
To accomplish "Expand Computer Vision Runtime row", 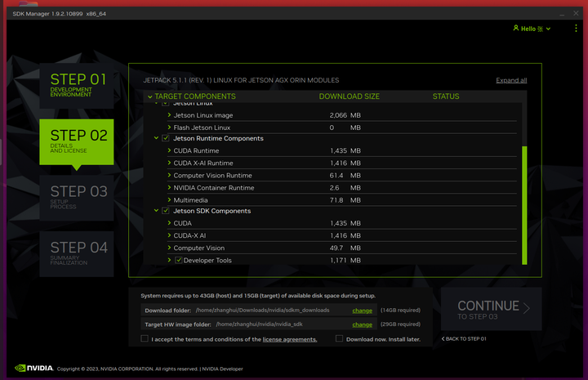I will (169, 175).
